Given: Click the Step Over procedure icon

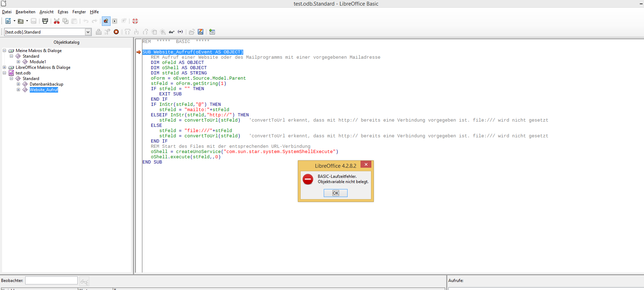Looking at the screenshot, I should click(x=128, y=32).
